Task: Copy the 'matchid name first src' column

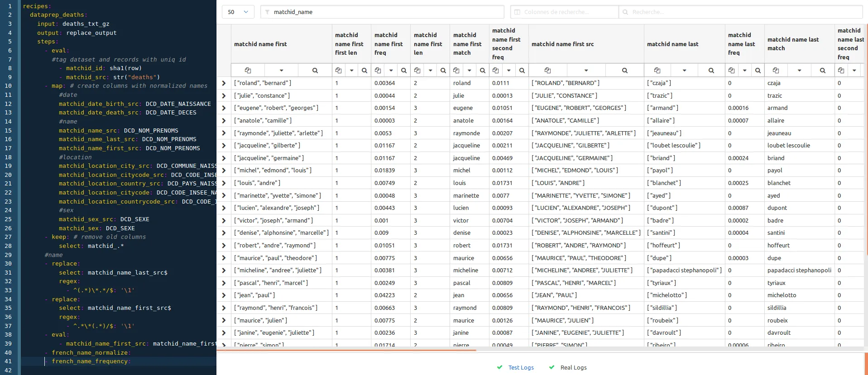Action: (548, 70)
